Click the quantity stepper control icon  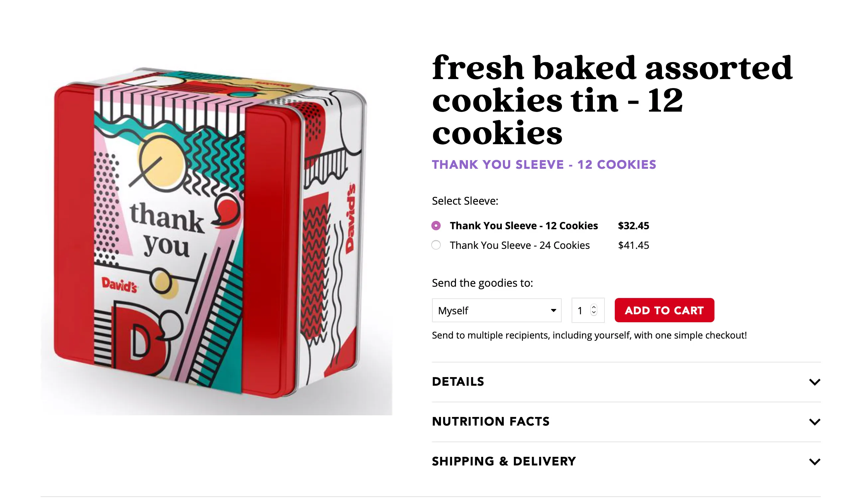(594, 310)
